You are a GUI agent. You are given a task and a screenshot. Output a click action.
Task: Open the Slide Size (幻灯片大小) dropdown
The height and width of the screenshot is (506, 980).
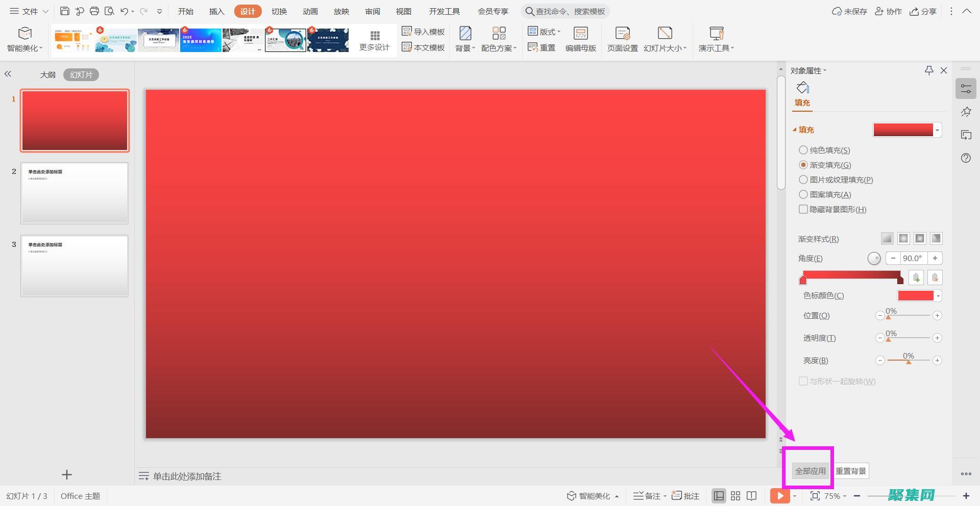click(665, 39)
